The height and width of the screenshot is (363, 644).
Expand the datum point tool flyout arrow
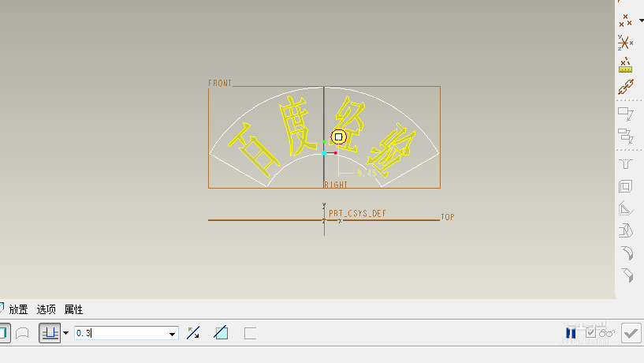pos(641,21)
